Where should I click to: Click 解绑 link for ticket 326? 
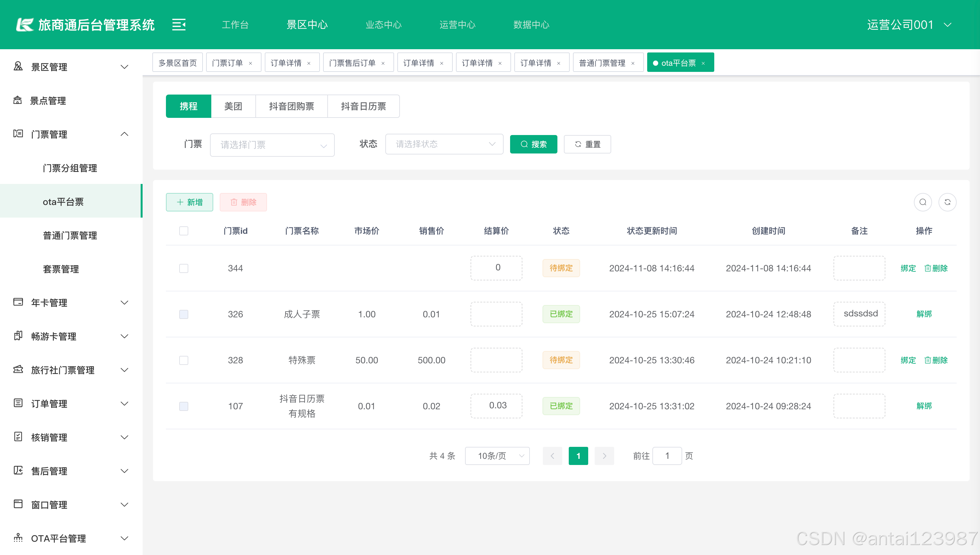[924, 314]
